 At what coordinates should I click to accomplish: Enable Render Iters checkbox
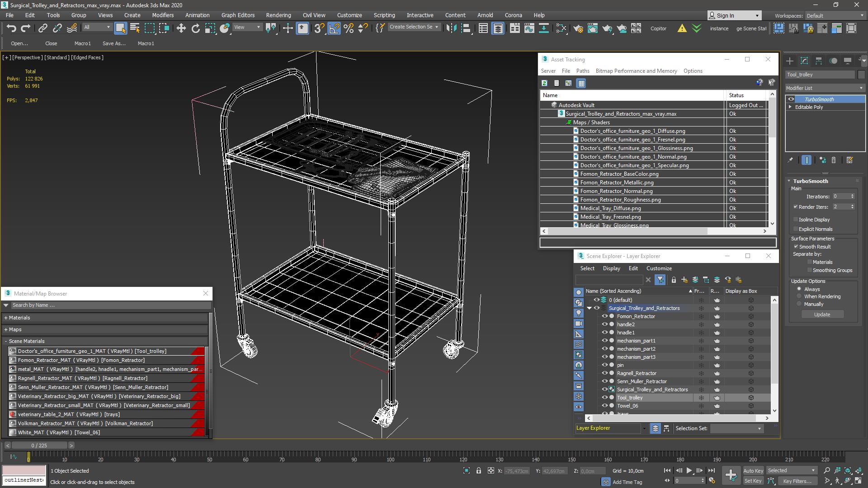pyautogui.click(x=796, y=207)
